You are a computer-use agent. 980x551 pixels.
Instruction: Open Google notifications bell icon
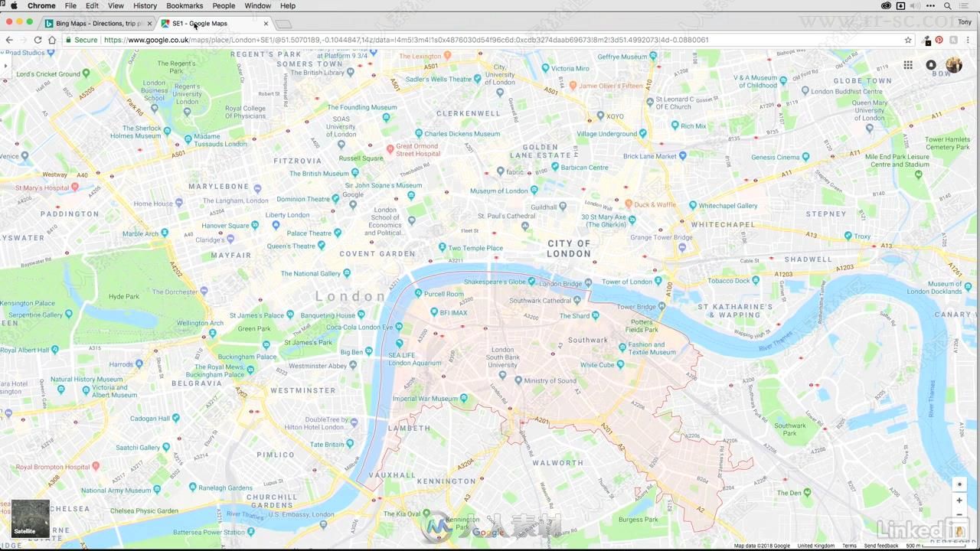[931, 65]
